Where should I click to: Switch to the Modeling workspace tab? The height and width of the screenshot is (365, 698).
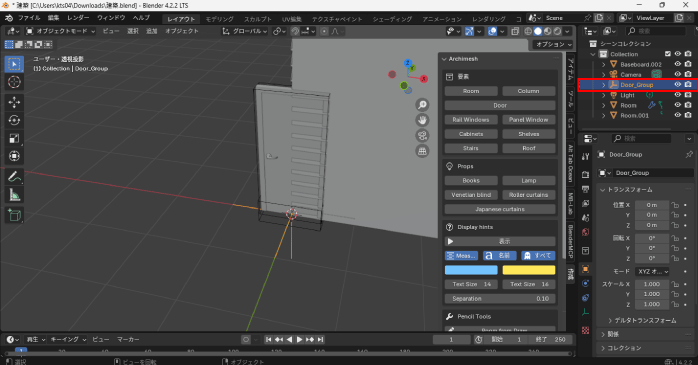click(219, 19)
